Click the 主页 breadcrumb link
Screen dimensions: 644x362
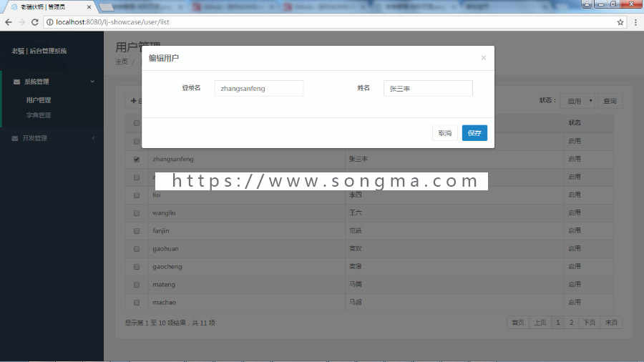point(122,62)
